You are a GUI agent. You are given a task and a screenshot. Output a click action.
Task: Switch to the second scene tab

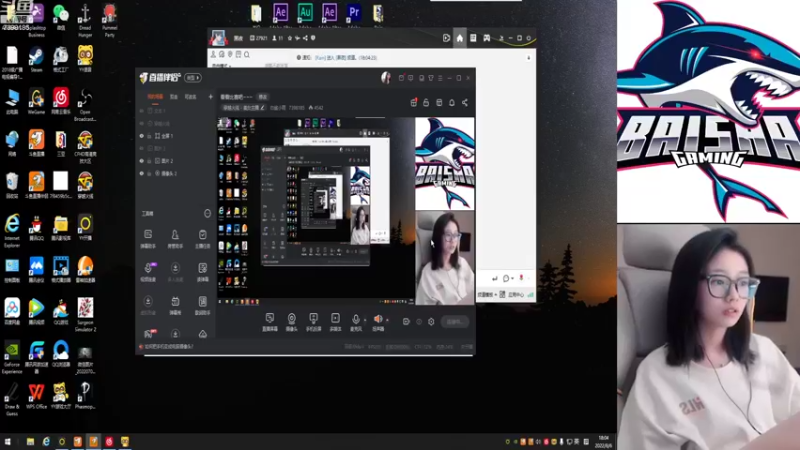coord(173,96)
